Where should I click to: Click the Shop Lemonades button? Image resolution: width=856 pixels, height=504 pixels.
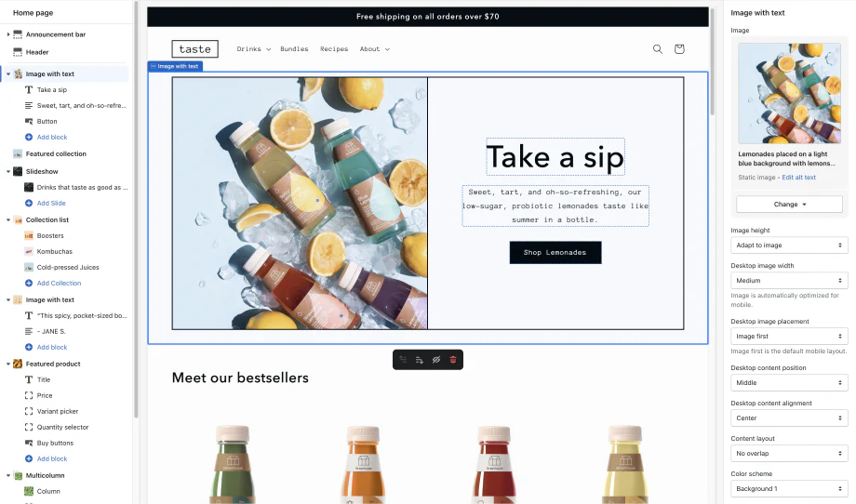[555, 253]
